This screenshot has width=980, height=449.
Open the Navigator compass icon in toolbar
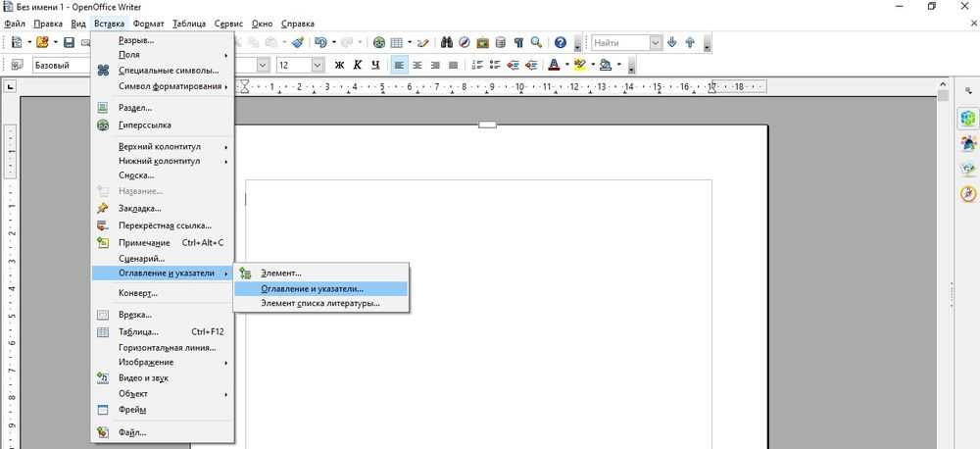(465, 43)
